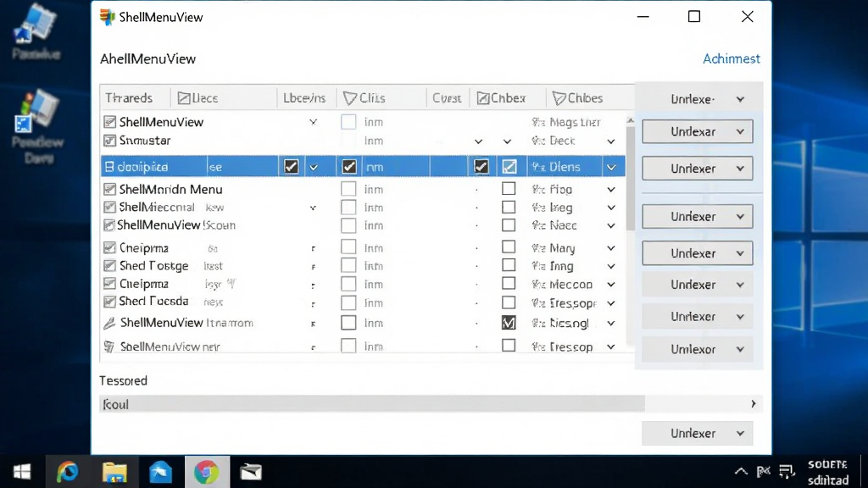Sort by the Lbcevins column header
Screen dimensions: 868x488
point(305,98)
